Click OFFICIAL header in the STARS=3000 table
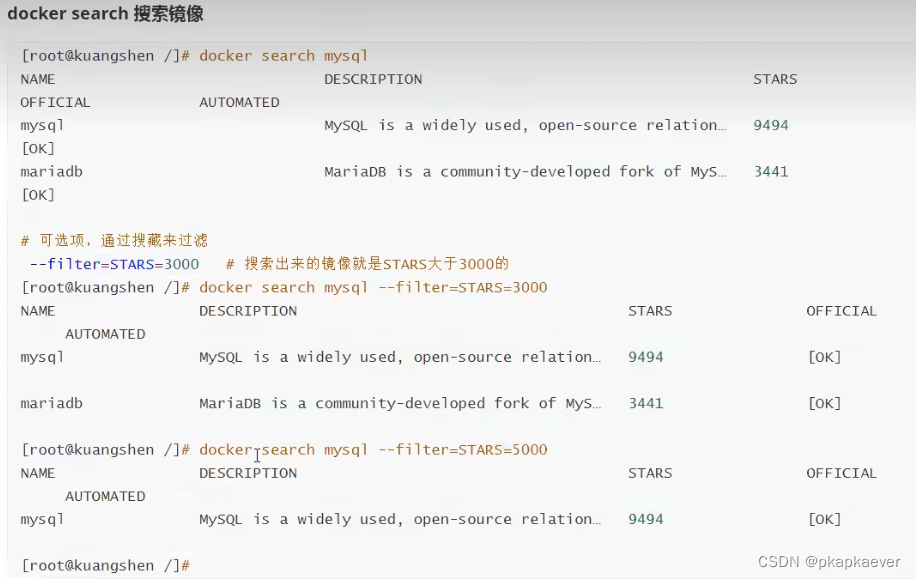The width and height of the screenshot is (916, 579). (841, 311)
